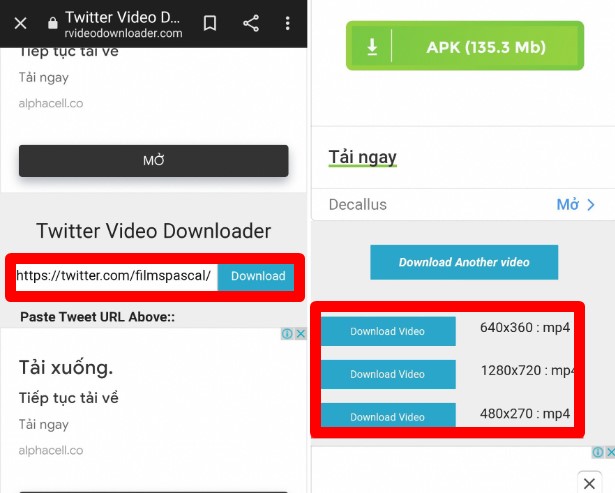Bookmark this page using the bookmark icon
Image resolution: width=615 pixels, height=493 pixels.
[210, 23]
